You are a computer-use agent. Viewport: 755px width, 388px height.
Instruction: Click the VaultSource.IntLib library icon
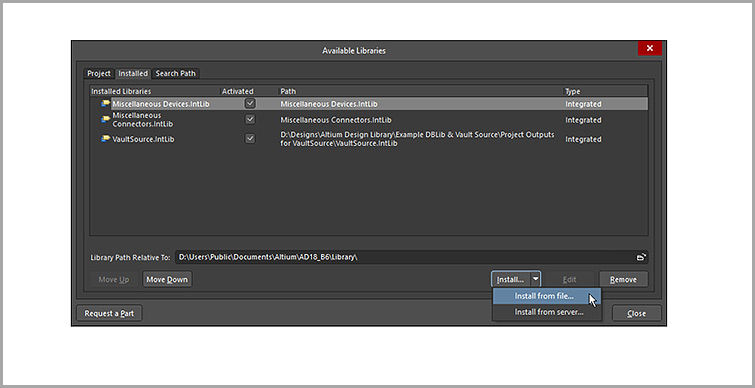(x=105, y=139)
